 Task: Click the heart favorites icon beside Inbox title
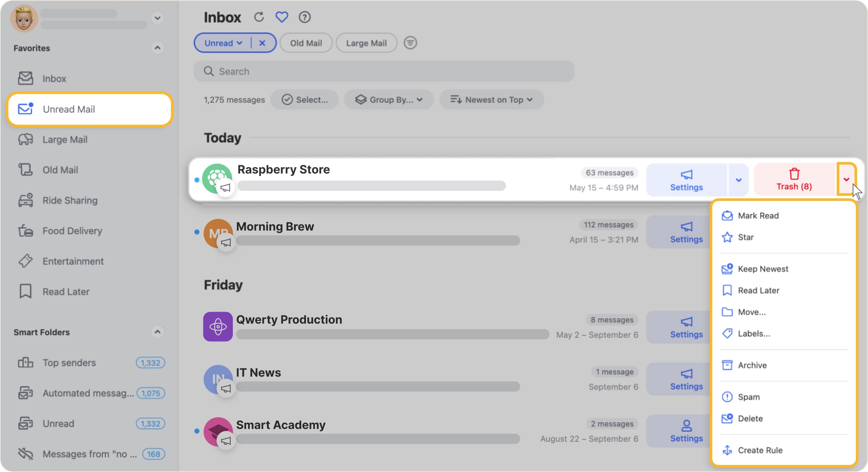click(x=282, y=17)
